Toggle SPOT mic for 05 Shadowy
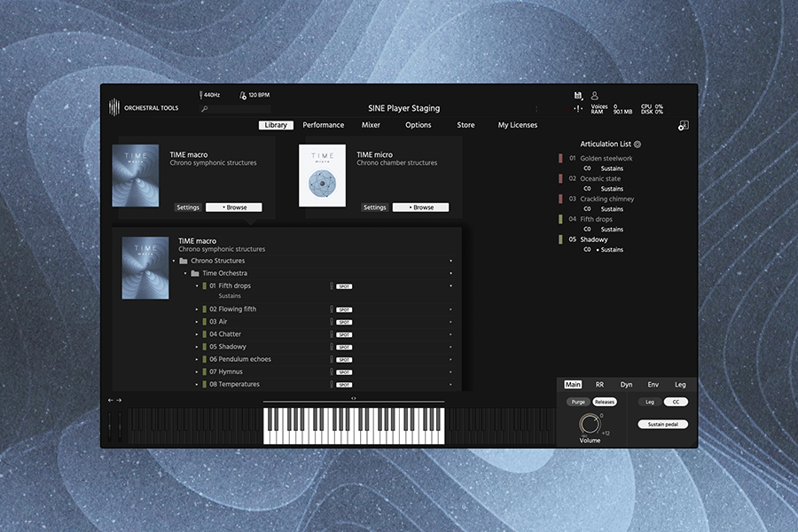 pos(344,348)
